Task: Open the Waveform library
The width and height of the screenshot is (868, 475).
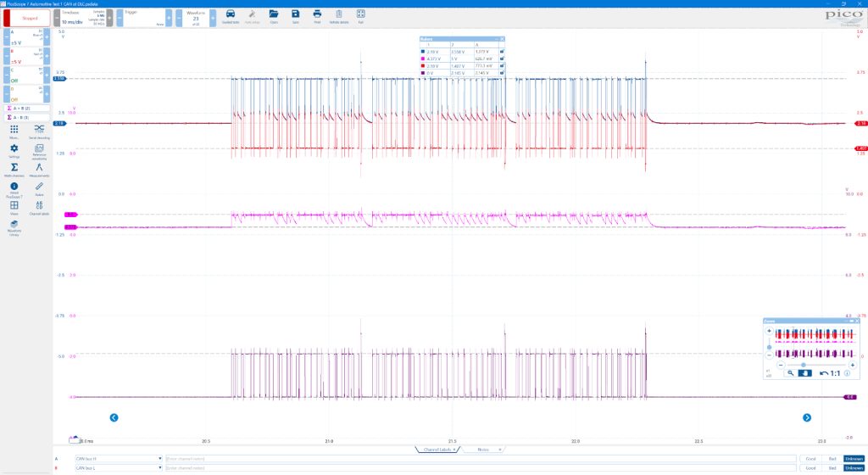Action: (x=14, y=227)
